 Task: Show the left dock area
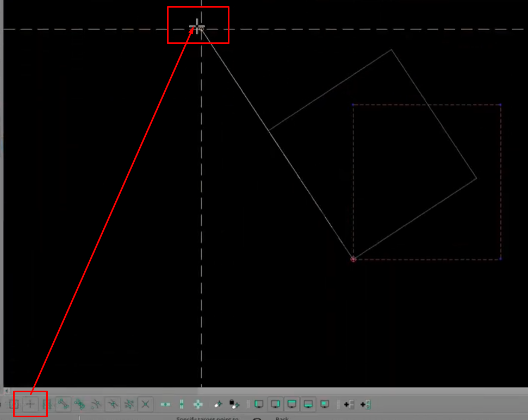pos(259,404)
